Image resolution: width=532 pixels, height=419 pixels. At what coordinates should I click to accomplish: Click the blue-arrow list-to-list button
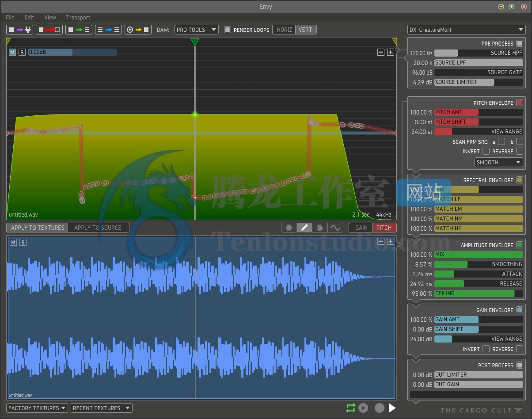[108, 30]
